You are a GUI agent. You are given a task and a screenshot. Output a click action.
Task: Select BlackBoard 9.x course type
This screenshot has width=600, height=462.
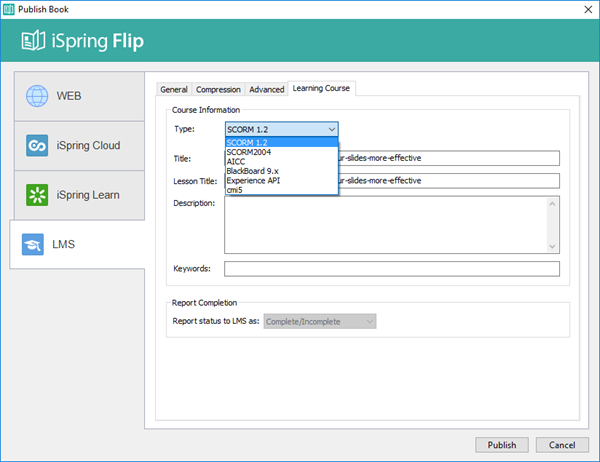tap(282, 171)
